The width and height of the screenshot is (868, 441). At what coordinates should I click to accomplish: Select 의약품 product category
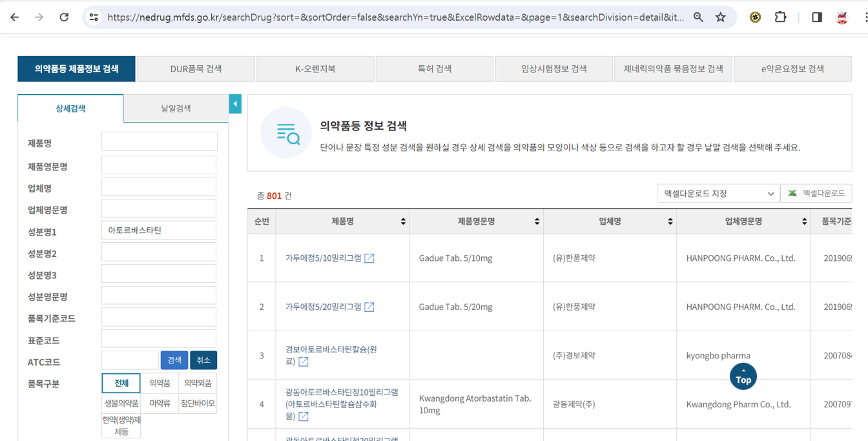160,383
